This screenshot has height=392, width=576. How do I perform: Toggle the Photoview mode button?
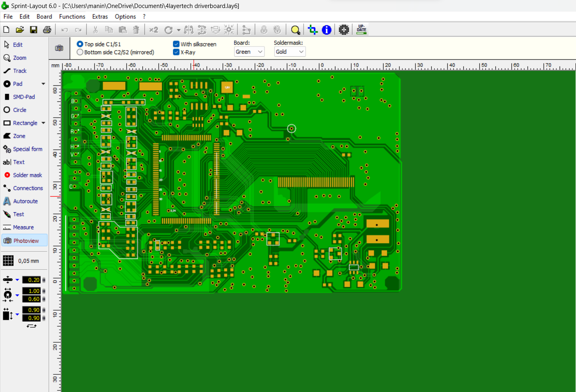(24, 241)
